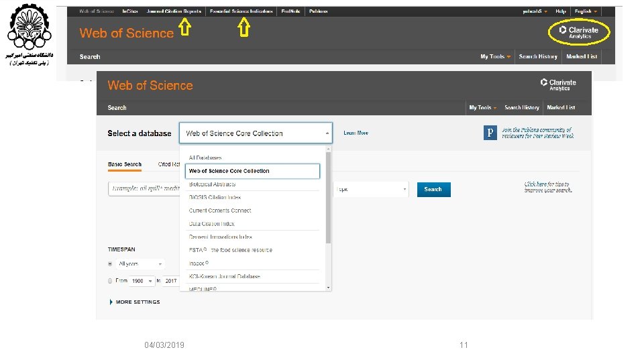Open Search History in the upper header
644x362 pixels.
pos(538,56)
